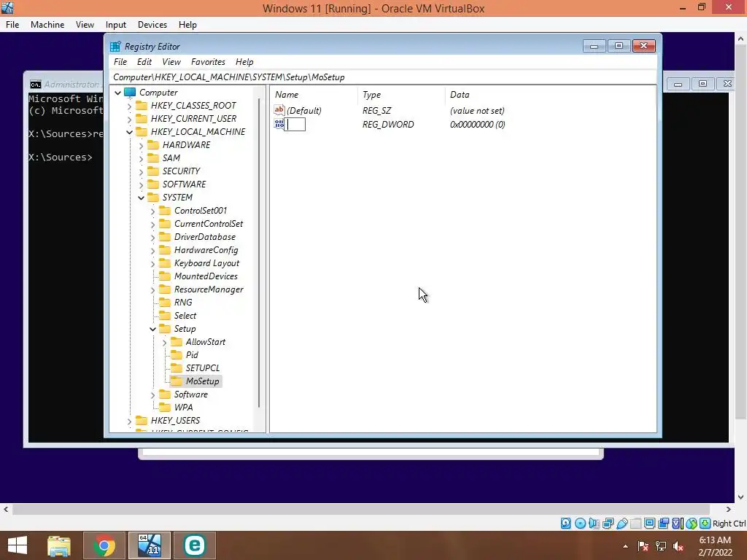
Task: Select the Pid key
Action: pos(192,355)
